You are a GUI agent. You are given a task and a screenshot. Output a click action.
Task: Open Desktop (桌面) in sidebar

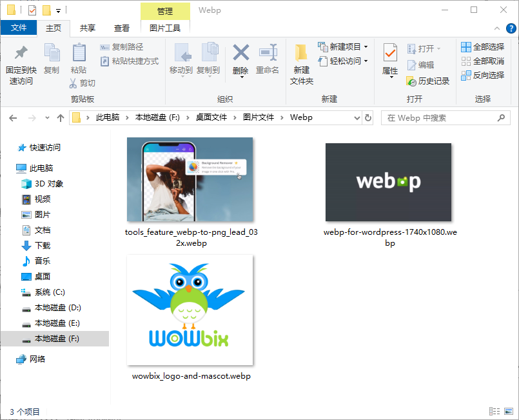(x=36, y=277)
